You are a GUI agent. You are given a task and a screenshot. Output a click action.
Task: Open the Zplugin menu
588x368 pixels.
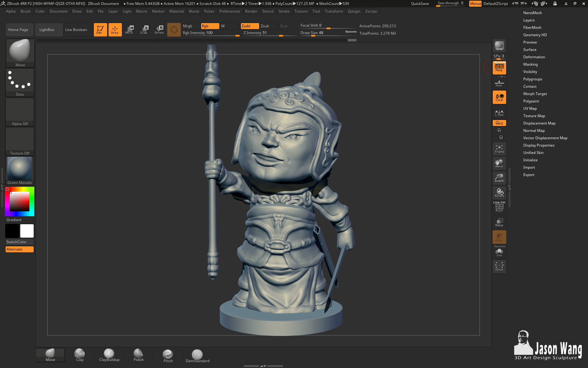click(x=354, y=11)
